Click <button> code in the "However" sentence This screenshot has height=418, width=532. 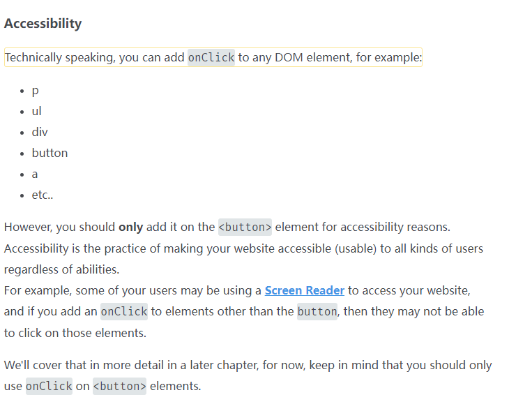(x=245, y=227)
